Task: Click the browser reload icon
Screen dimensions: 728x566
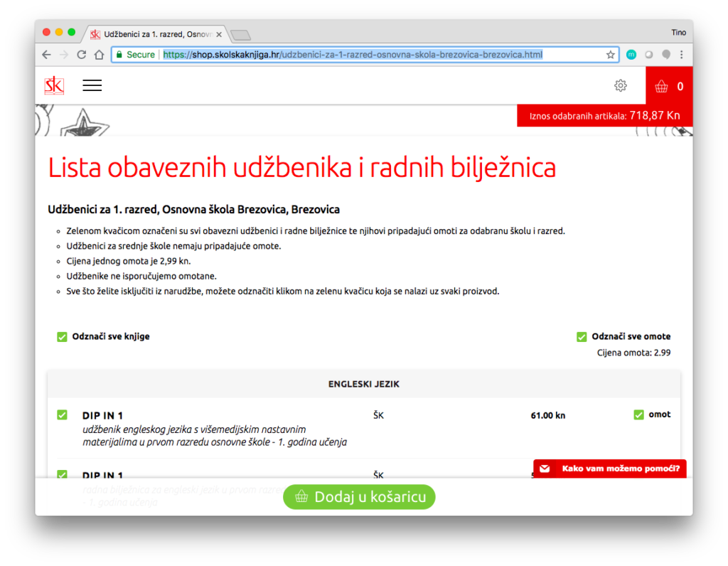Action: coord(82,55)
